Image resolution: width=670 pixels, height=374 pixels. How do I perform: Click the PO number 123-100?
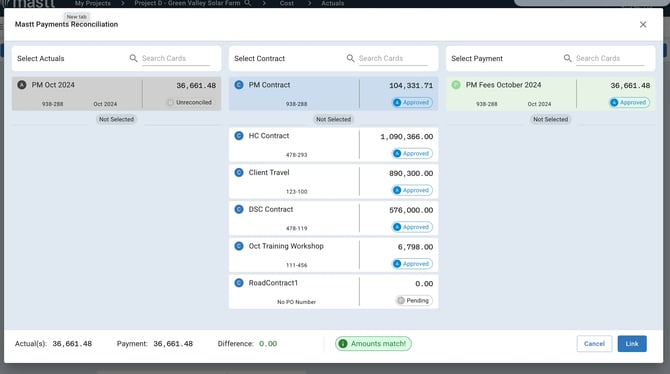pyautogui.click(x=296, y=192)
